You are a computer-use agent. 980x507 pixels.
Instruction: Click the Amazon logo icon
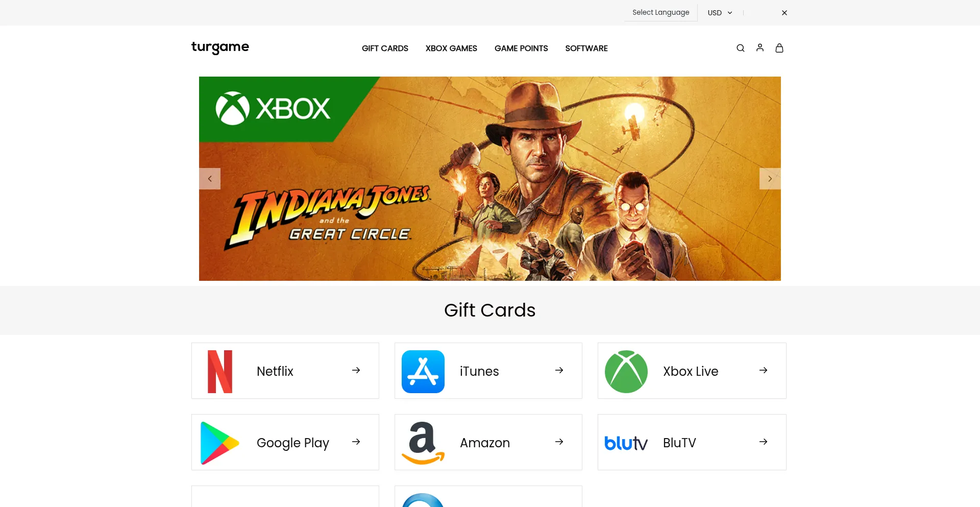coord(423,443)
